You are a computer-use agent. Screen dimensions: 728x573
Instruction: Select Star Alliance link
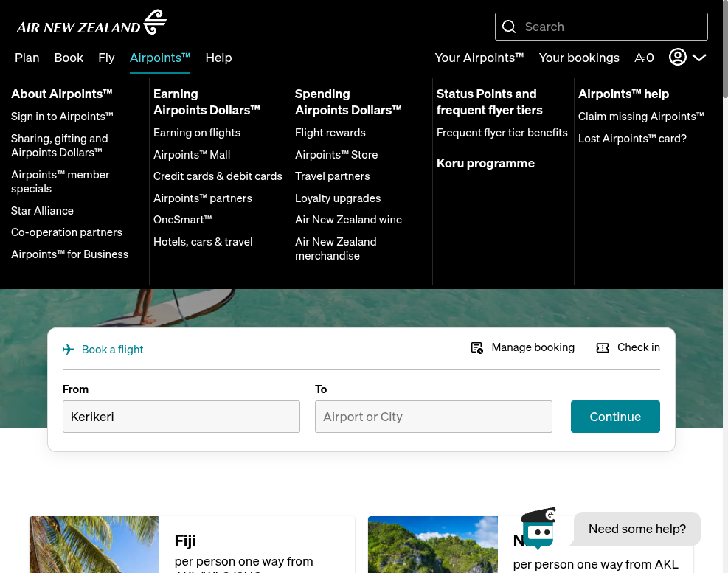tap(42, 211)
